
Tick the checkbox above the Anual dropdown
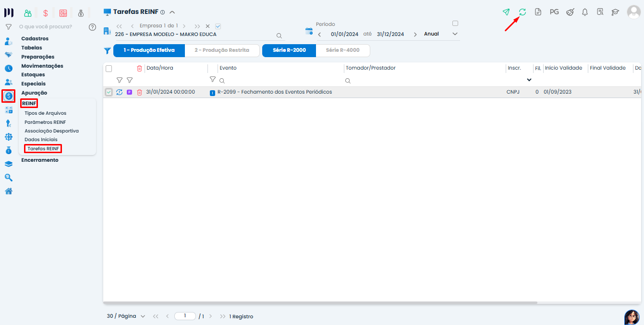coord(455,23)
